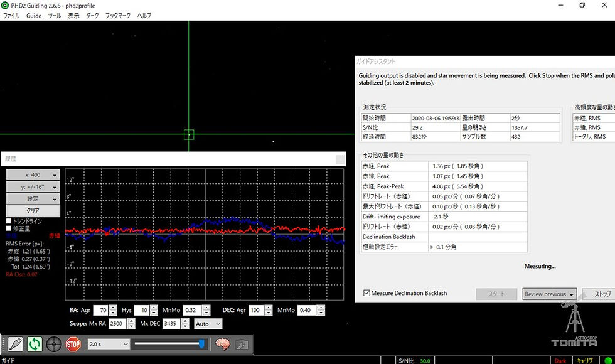Image resolution: width=615 pixels, height=364 pixels.
Task: Open the 表示 menu
Action: 74,16
